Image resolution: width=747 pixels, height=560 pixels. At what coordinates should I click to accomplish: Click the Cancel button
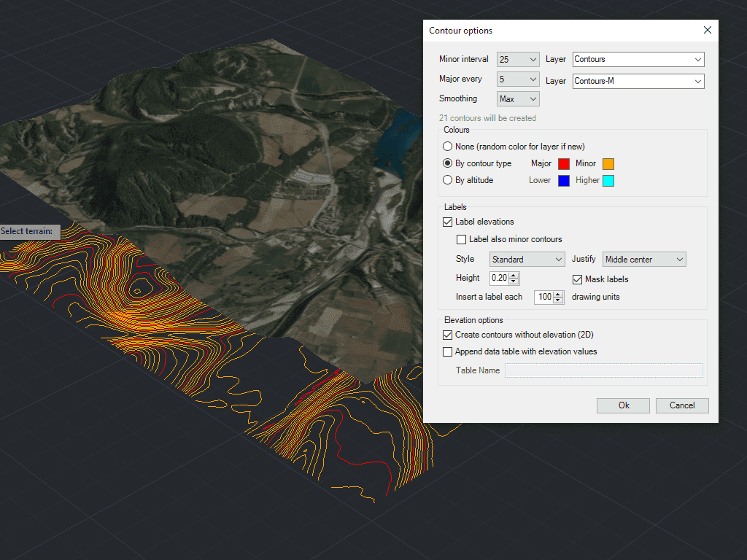[x=682, y=405]
